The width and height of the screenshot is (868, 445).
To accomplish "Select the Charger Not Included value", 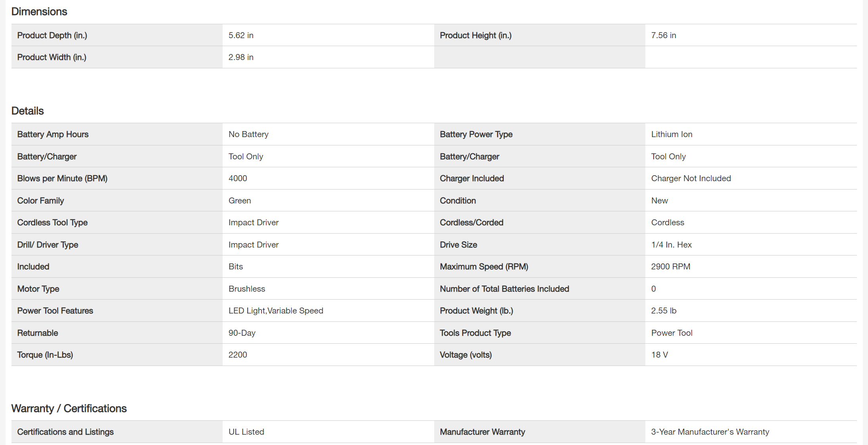I will coord(691,178).
